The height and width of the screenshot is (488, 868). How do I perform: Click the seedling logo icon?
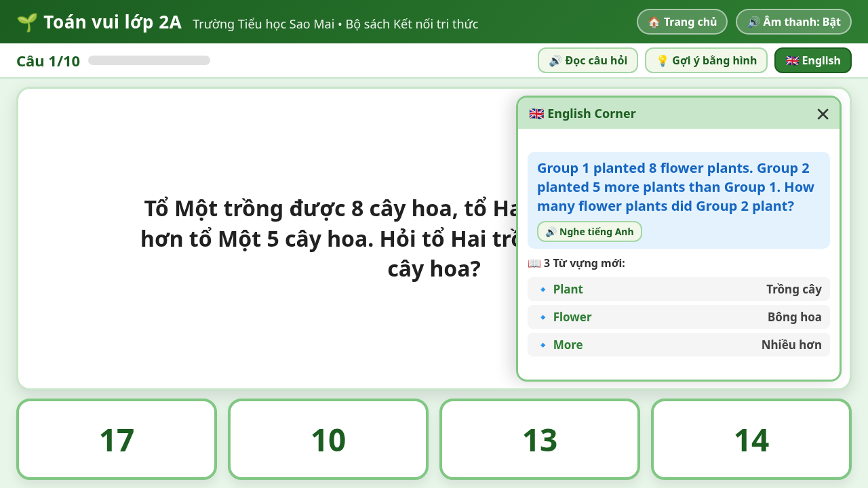tap(27, 22)
